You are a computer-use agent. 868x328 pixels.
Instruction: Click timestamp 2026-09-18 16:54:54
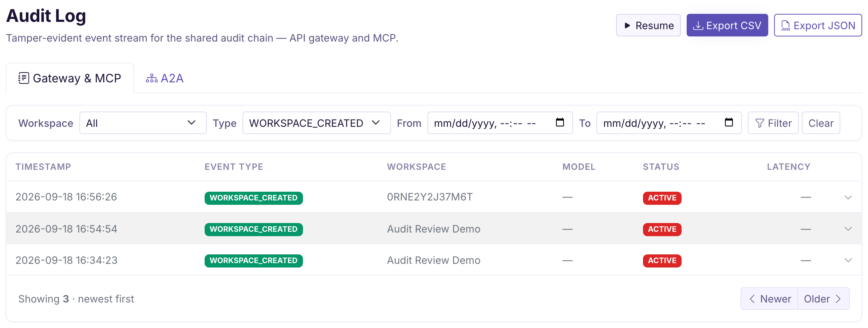coord(66,229)
